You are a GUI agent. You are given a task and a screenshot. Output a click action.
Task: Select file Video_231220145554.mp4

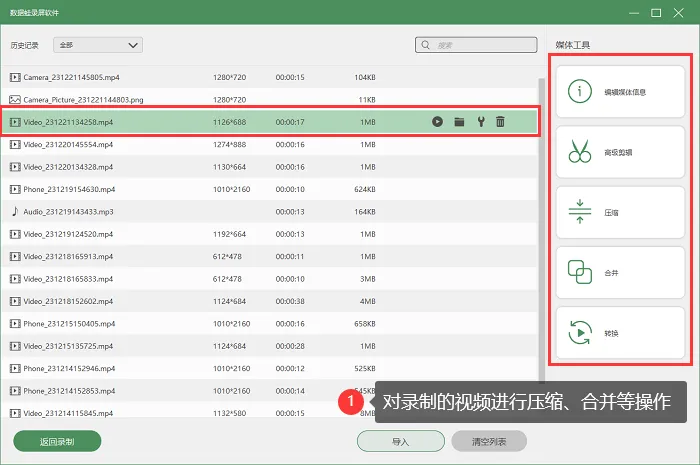(270, 145)
